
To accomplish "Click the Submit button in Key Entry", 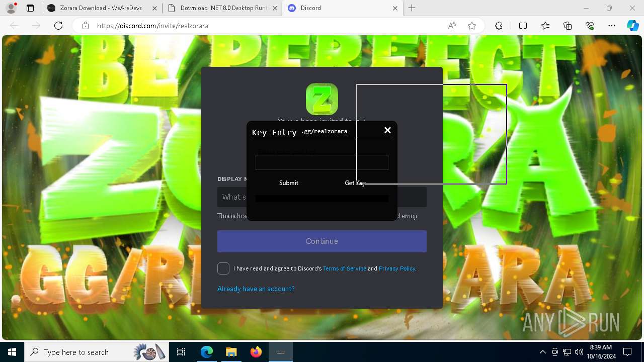I will click(x=289, y=183).
